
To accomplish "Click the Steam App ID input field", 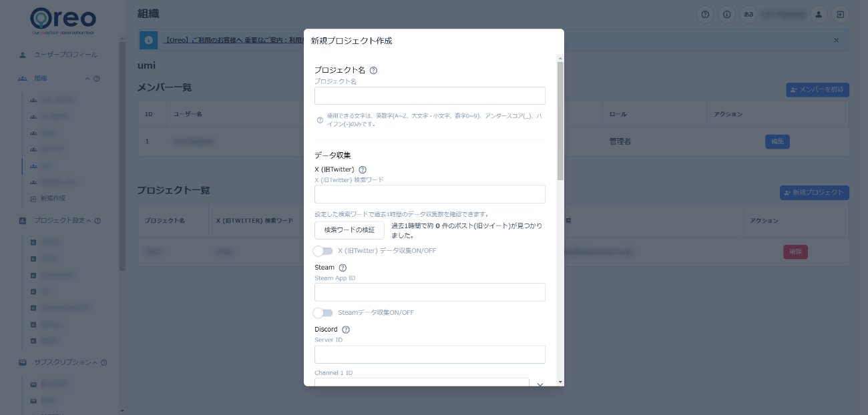I will point(430,292).
